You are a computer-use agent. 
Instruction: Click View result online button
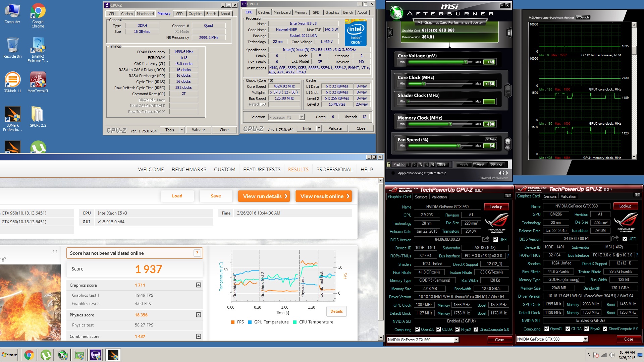tap(324, 196)
